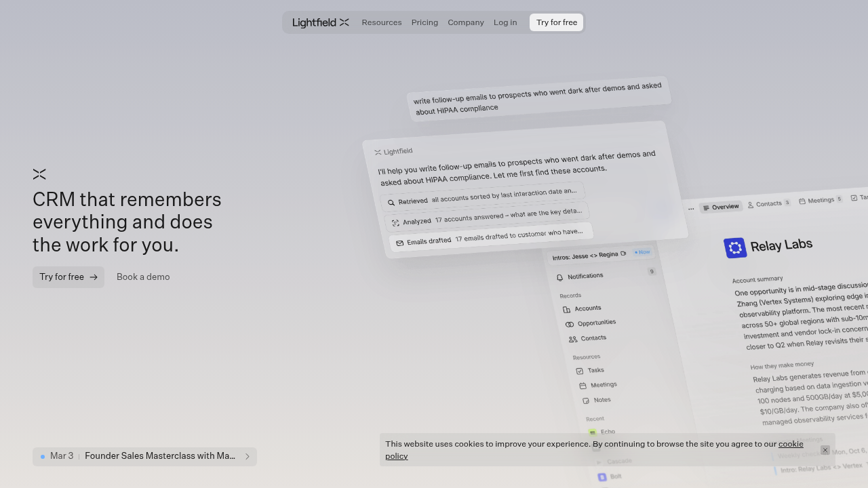Image resolution: width=868 pixels, height=488 pixels.
Task: Click the Contacts people icon in sidebar
Action: click(x=572, y=338)
